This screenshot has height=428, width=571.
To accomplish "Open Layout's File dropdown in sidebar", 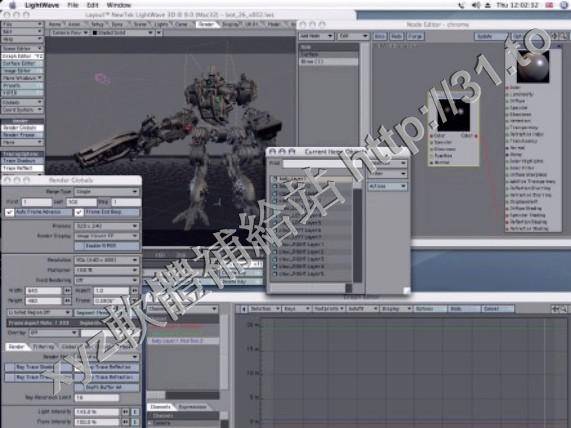I will click(22, 24).
